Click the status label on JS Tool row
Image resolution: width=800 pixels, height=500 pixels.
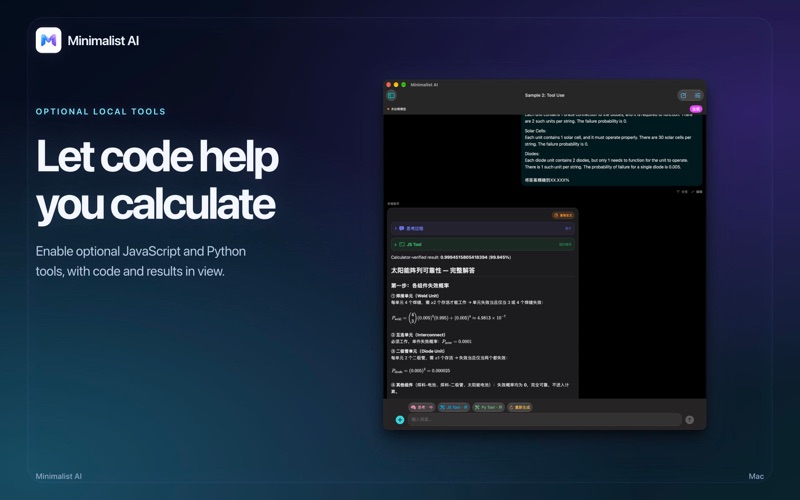click(x=565, y=244)
